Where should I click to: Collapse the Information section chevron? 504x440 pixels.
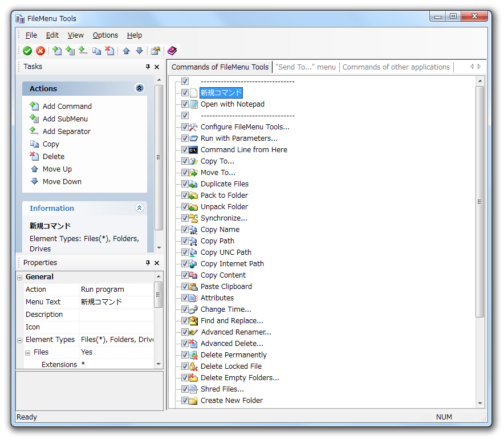[x=140, y=208]
